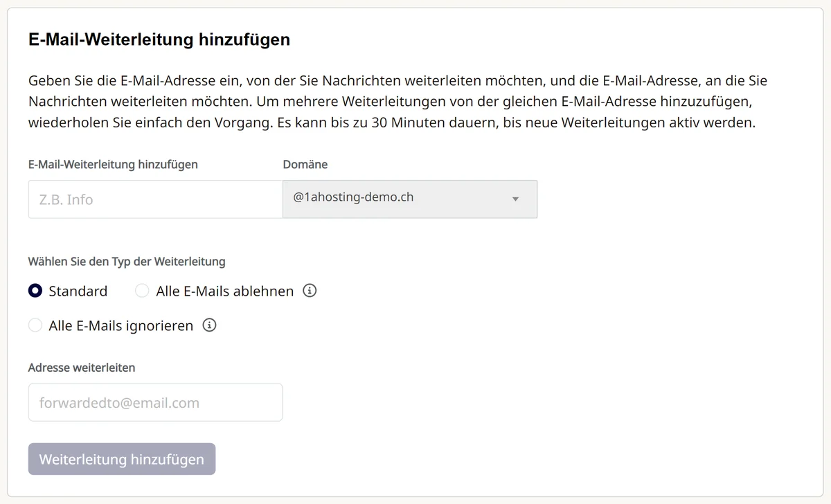Click the Adresse weiterleiten label

(x=82, y=368)
